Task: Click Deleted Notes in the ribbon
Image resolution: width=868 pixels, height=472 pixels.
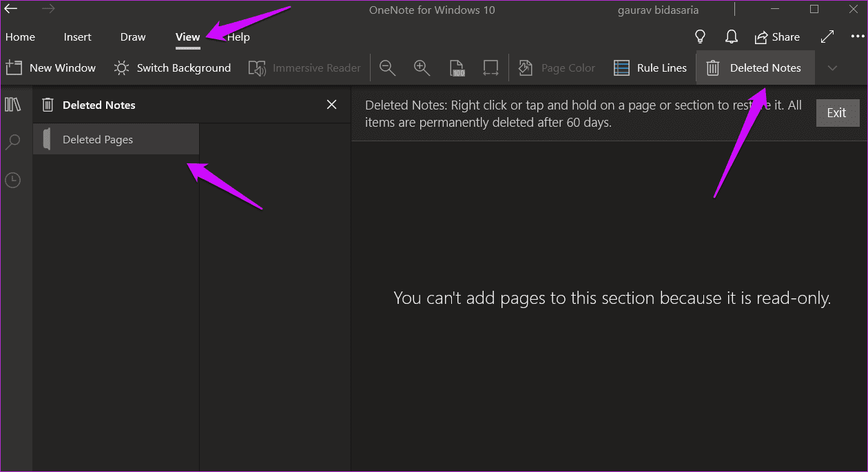Action: pyautogui.click(x=756, y=68)
